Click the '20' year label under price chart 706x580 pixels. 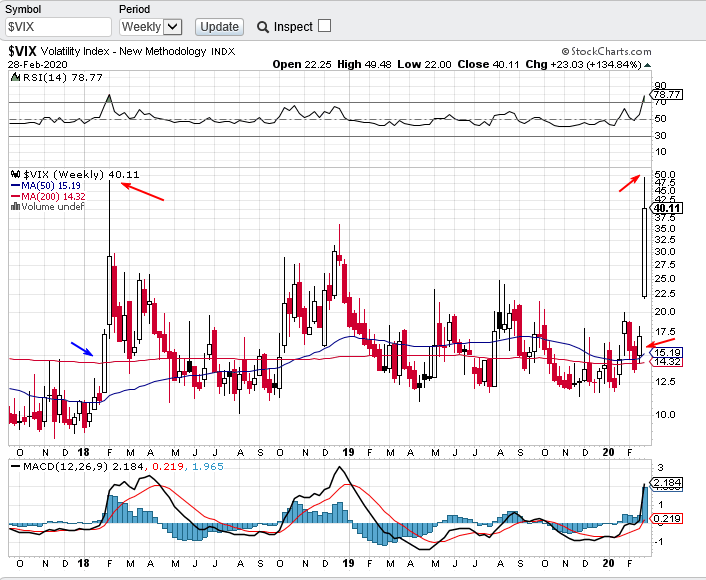(x=608, y=452)
